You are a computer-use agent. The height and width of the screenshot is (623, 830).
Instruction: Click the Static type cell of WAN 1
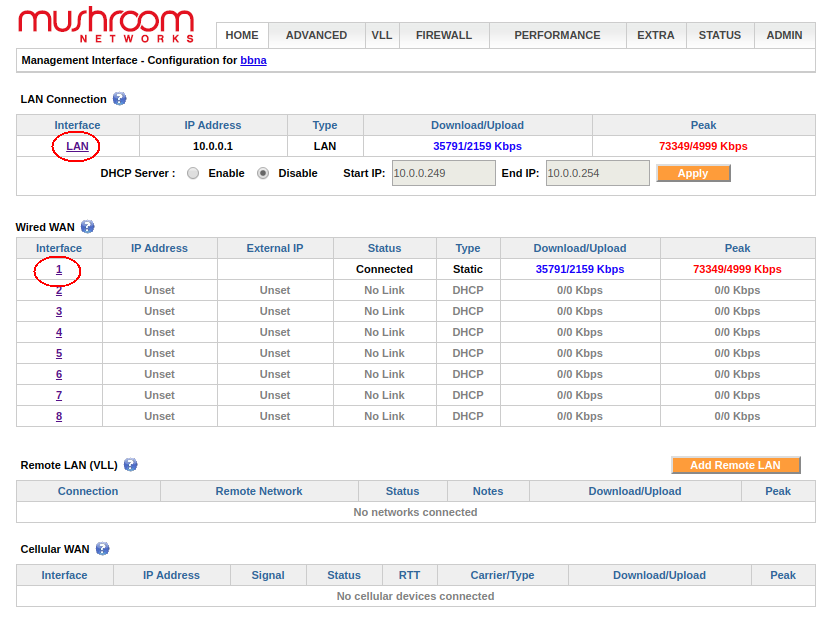pos(468,269)
